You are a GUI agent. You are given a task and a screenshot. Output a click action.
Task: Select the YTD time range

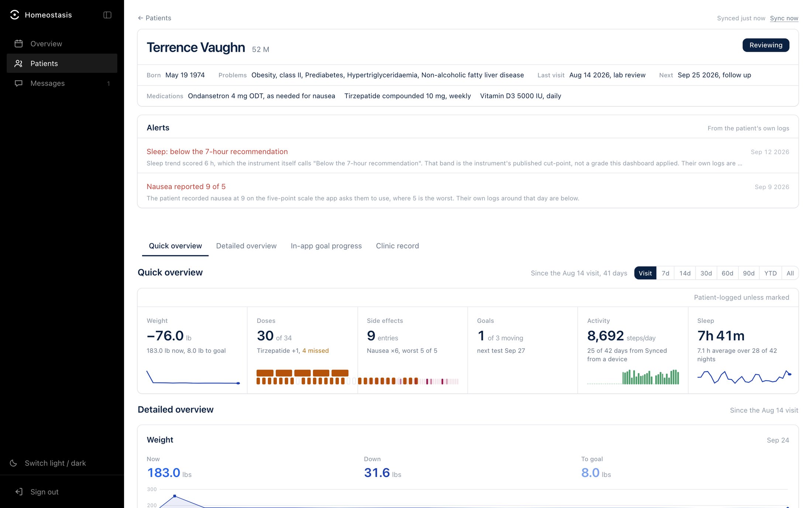coord(771,273)
